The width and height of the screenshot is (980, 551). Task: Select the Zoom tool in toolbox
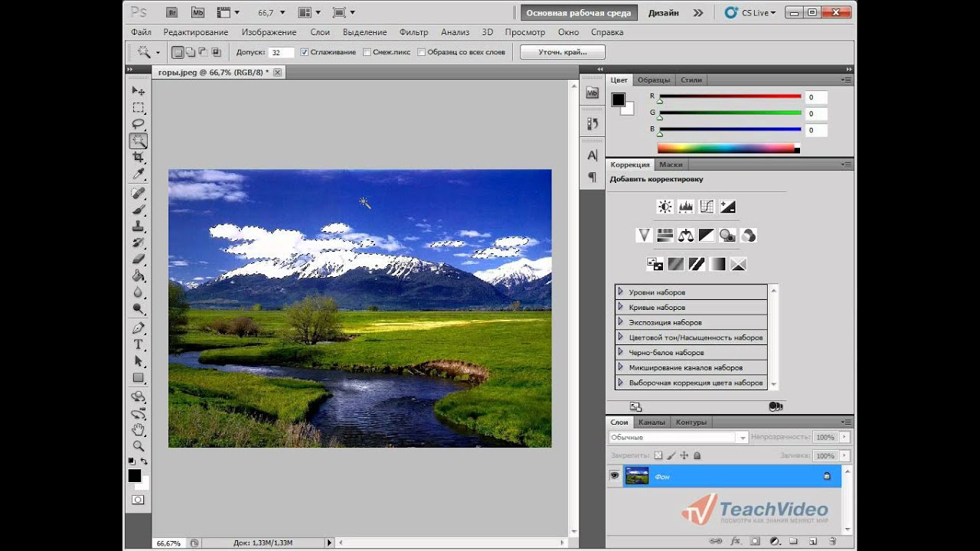pos(139,445)
